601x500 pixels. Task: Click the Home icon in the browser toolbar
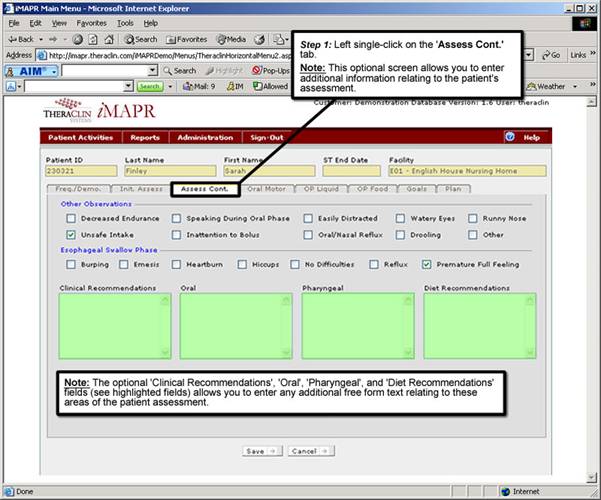point(109,39)
